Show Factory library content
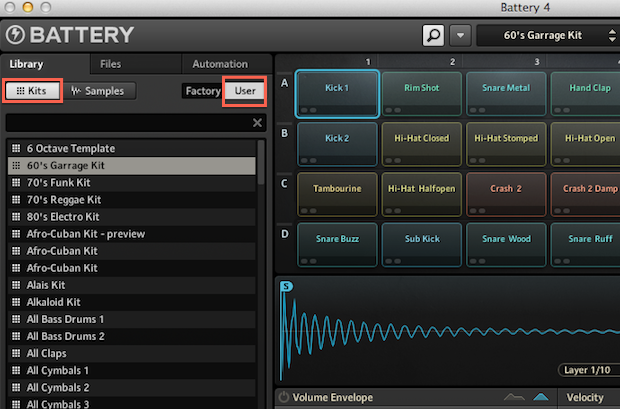Image resolution: width=620 pixels, height=409 pixels. [x=203, y=91]
